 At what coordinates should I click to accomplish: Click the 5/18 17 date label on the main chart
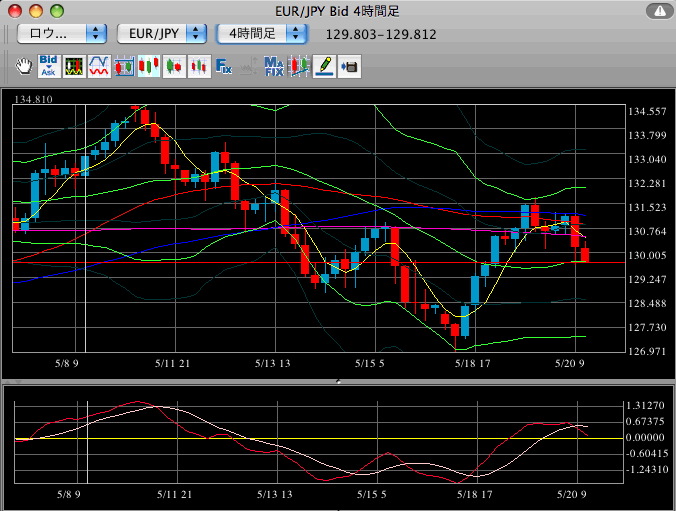tap(473, 364)
